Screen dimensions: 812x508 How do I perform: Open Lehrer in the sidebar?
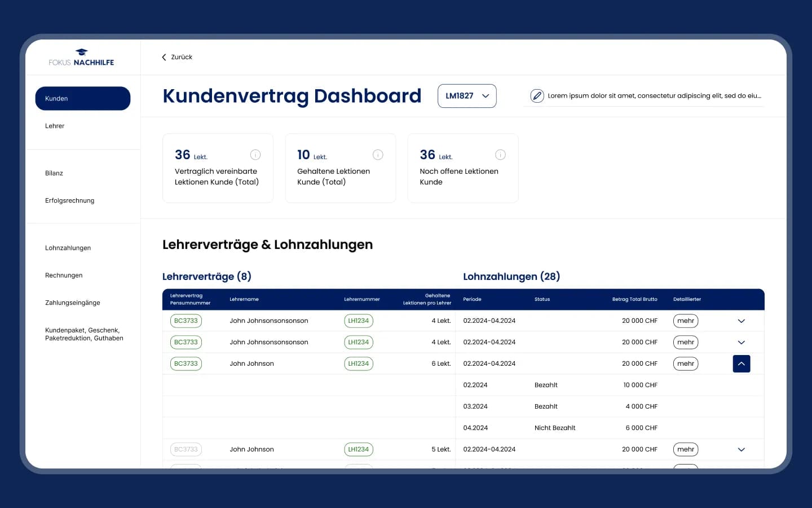coord(55,126)
